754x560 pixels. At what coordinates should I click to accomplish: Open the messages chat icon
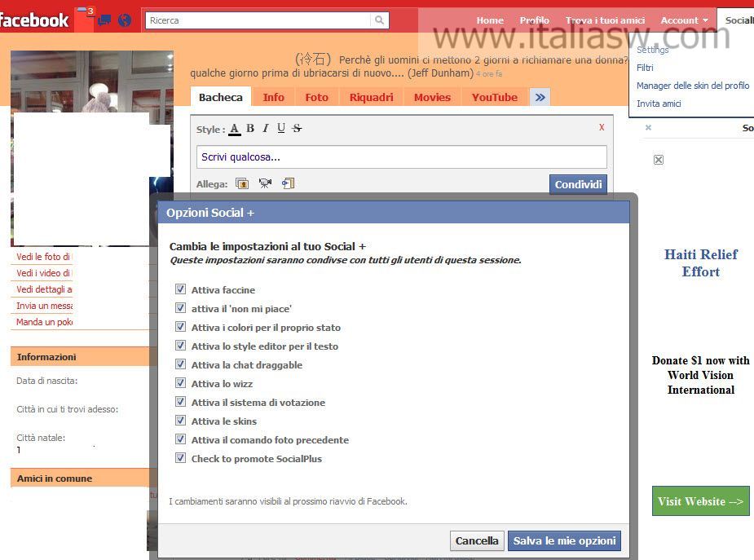pyautogui.click(x=104, y=20)
